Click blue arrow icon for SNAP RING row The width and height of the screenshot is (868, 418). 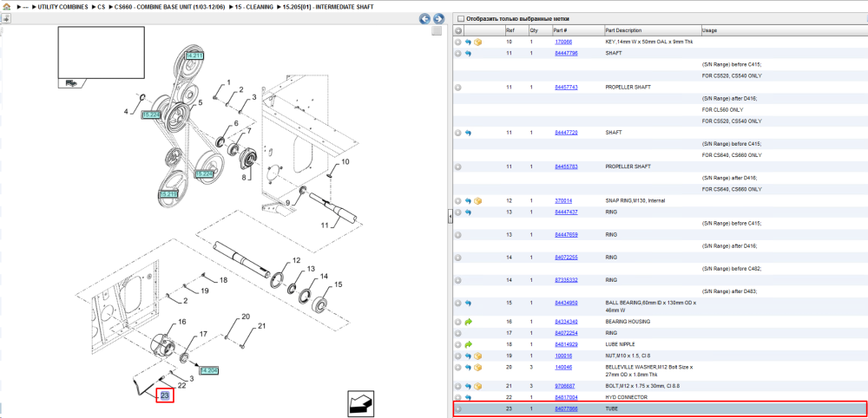coord(468,200)
